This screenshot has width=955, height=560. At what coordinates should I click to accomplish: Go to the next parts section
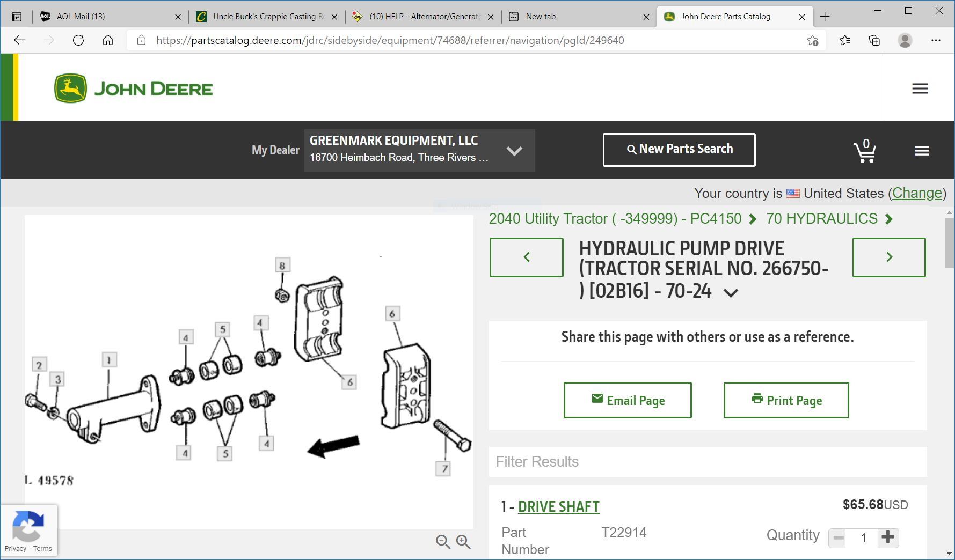[888, 257]
